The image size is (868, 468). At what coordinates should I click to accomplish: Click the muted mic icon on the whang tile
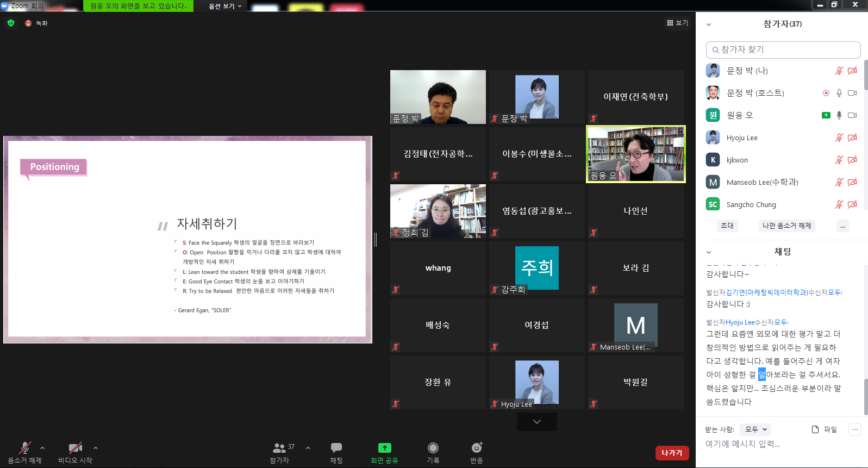pos(396,290)
